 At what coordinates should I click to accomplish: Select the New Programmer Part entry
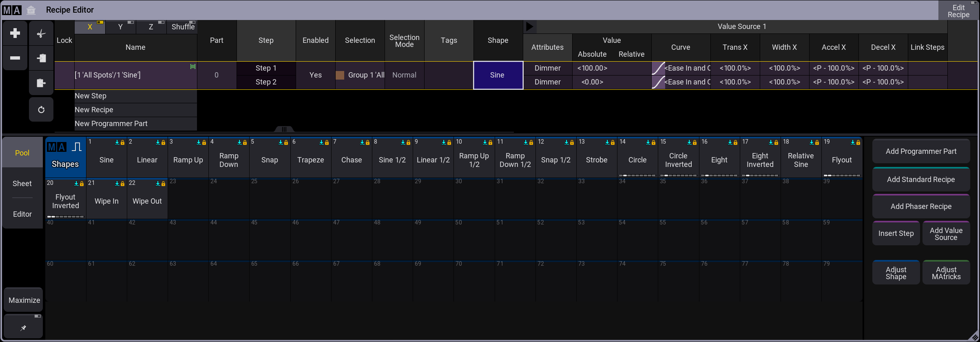pos(135,124)
